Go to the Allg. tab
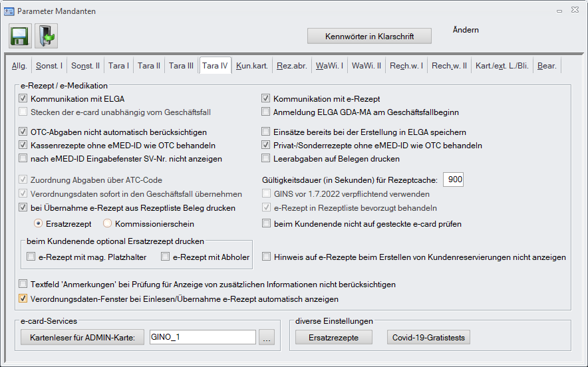 [20, 66]
